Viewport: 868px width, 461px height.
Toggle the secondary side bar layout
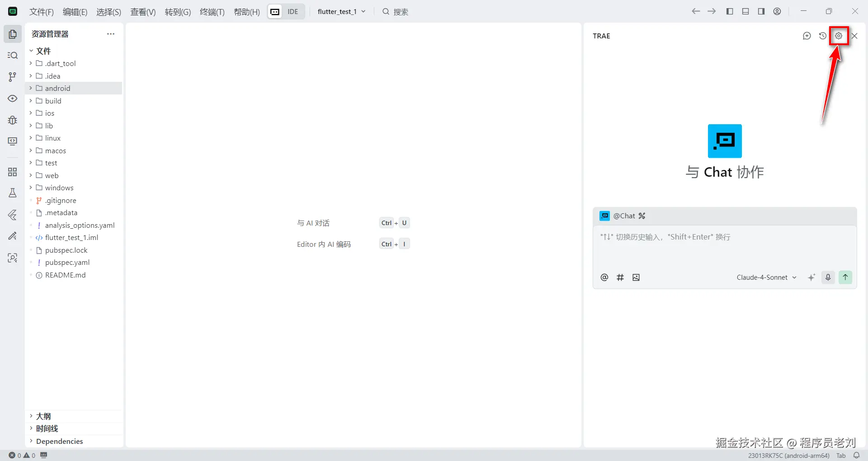[761, 11]
